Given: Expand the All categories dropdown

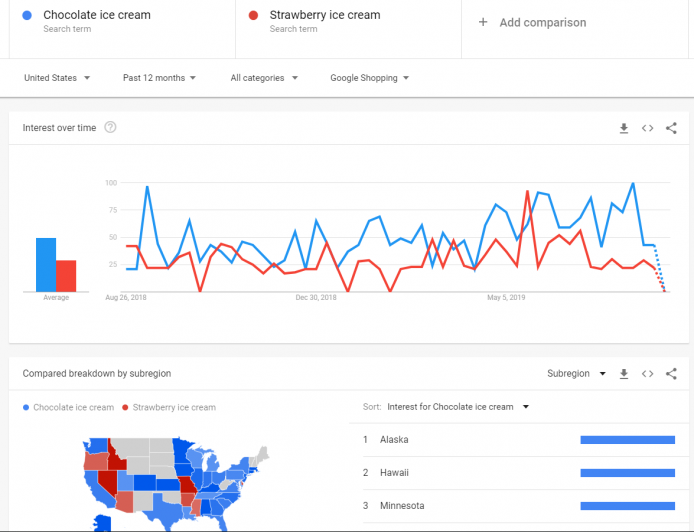Looking at the screenshot, I should [264, 78].
